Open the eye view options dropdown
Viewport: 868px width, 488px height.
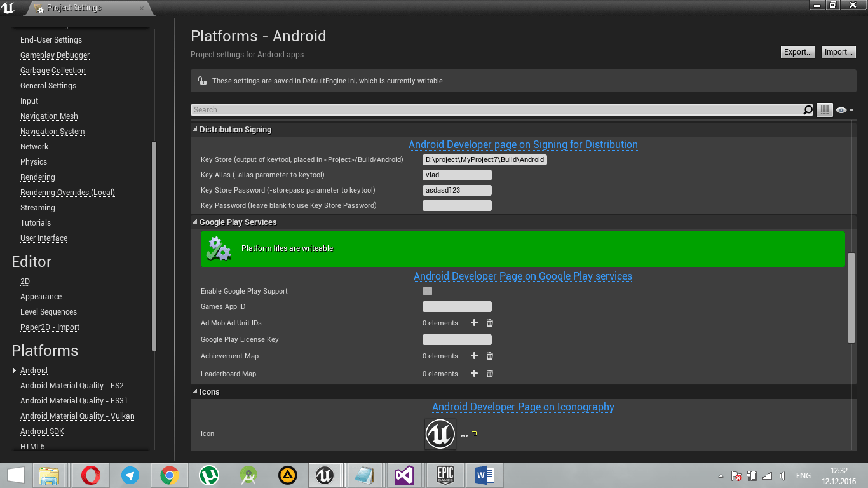tap(843, 109)
